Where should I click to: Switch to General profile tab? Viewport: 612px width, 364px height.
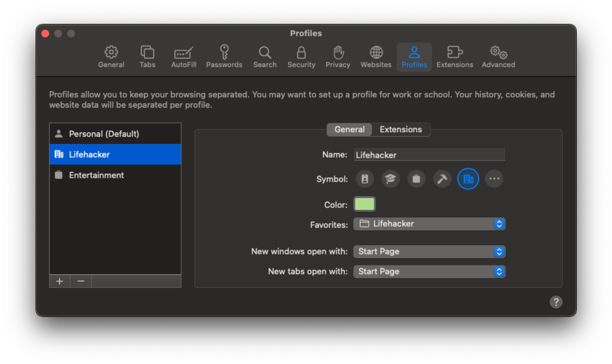tap(350, 129)
